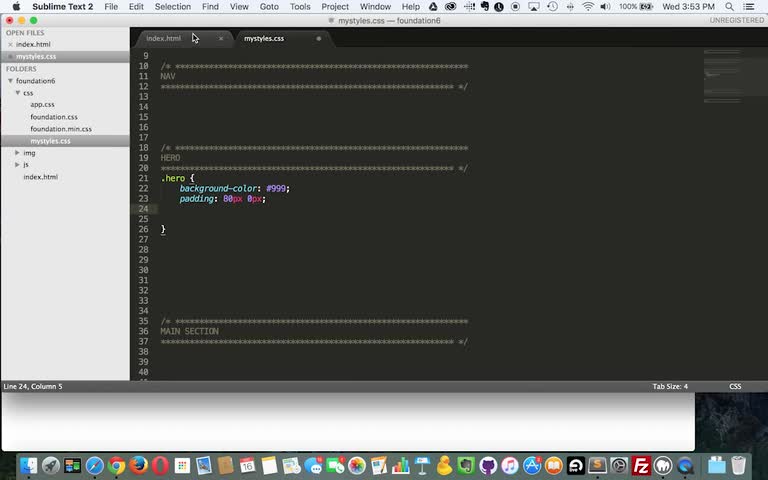Open the Selection menu

pos(173,6)
